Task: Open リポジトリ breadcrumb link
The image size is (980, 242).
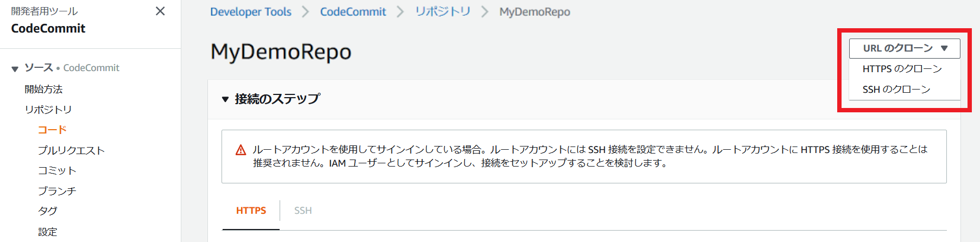Action: pyautogui.click(x=442, y=12)
